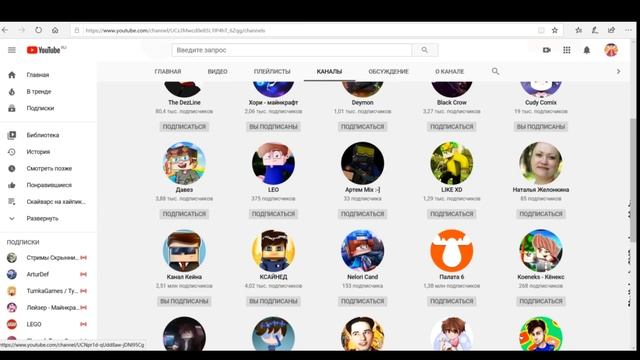Open Палата 6 channel avatar
The image size is (640, 360).
tap(451, 251)
